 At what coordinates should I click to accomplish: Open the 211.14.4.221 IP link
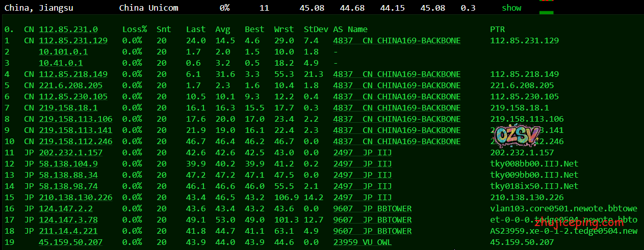click(x=68, y=231)
